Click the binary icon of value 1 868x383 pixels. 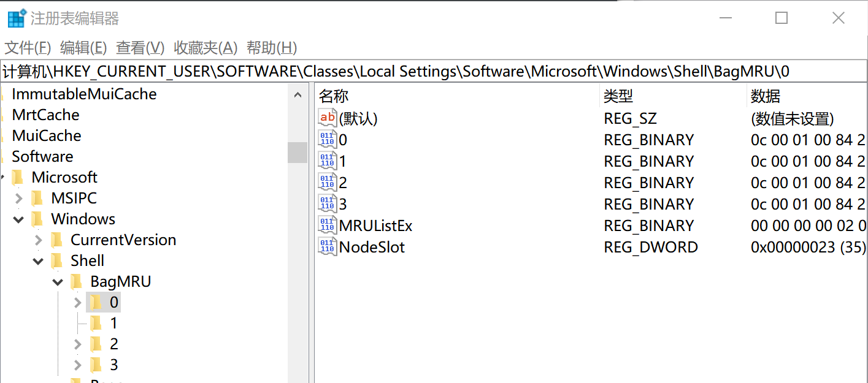click(328, 161)
